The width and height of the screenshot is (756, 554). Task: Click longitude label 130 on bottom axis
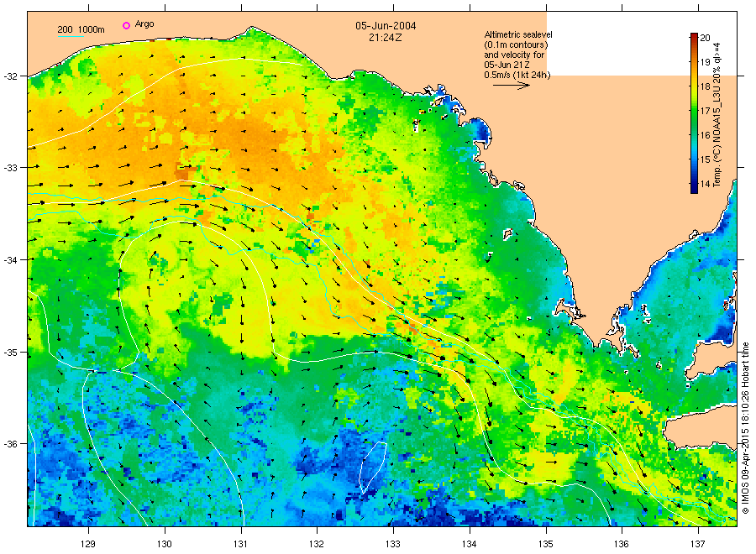tap(165, 544)
